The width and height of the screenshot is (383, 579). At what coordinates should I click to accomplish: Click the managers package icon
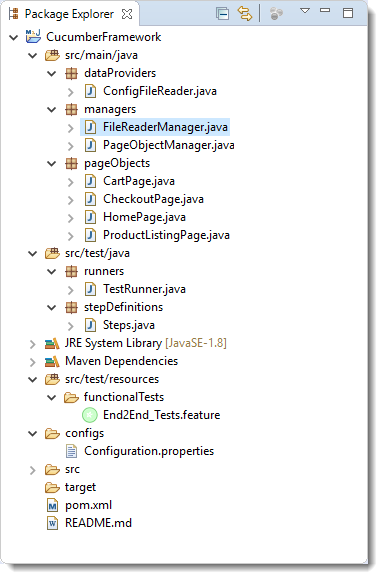click(x=71, y=109)
